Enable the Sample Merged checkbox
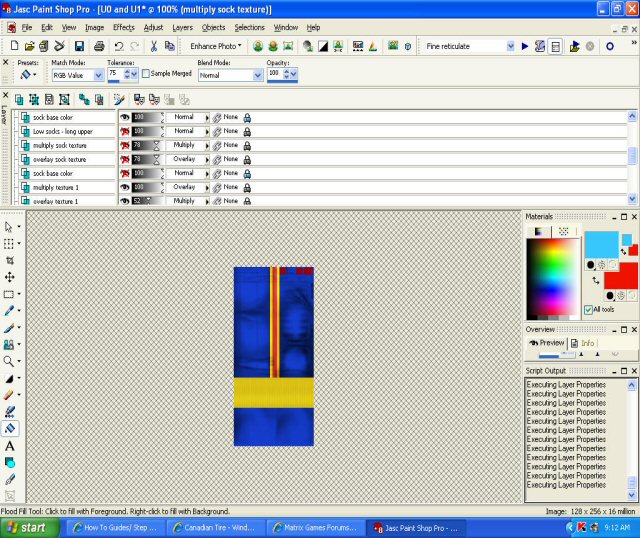Image resolution: width=640 pixels, height=538 pixels. [x=145, y=74]
